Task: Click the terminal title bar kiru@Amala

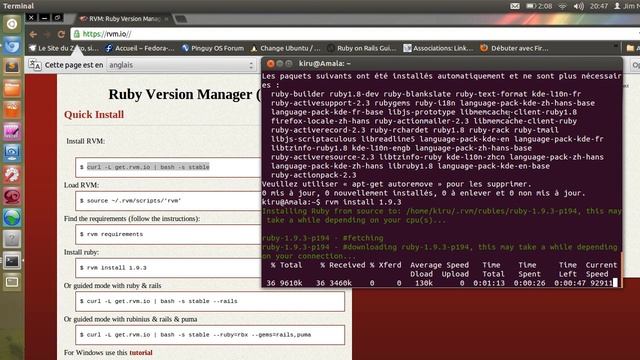Action: (x=442, y=64)
